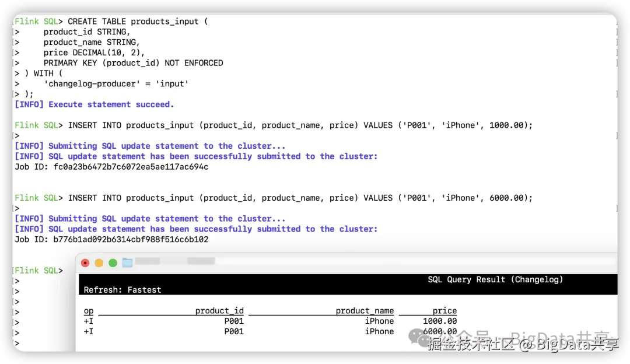
Task: Click the Job ID fc0a23b6472b7c6072ea5ae117ac694c line
Action: pos(111,167)
